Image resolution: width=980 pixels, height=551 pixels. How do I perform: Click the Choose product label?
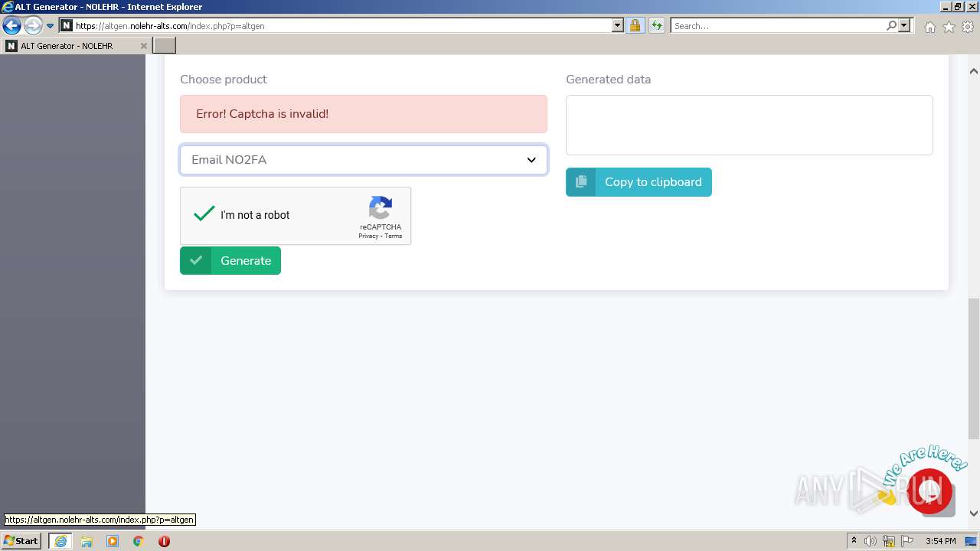tap(224, 80)
